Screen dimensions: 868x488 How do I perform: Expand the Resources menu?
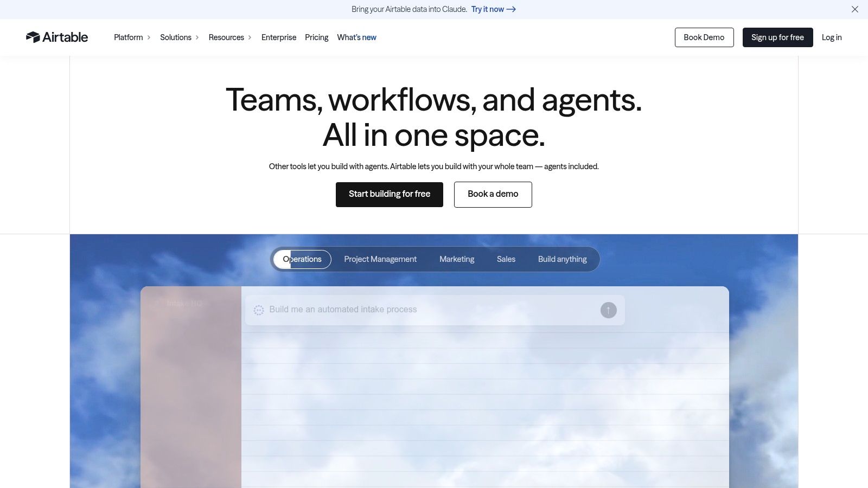[x=230, y=37]
